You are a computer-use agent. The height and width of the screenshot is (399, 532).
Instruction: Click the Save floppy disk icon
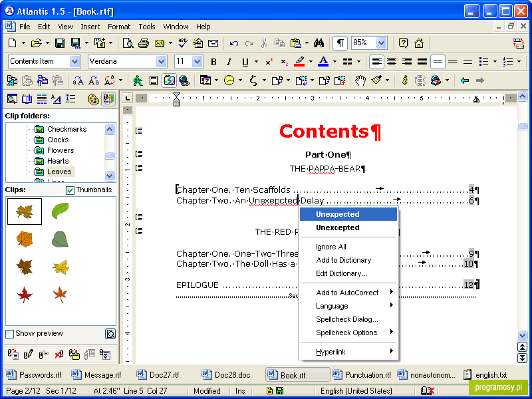[60, 43]
